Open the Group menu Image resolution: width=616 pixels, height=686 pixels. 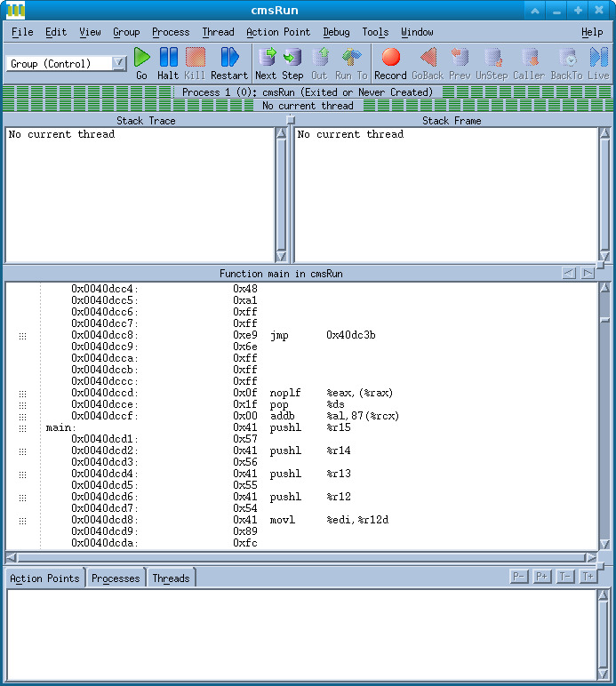pyautogui.click(x=126, y=32)
